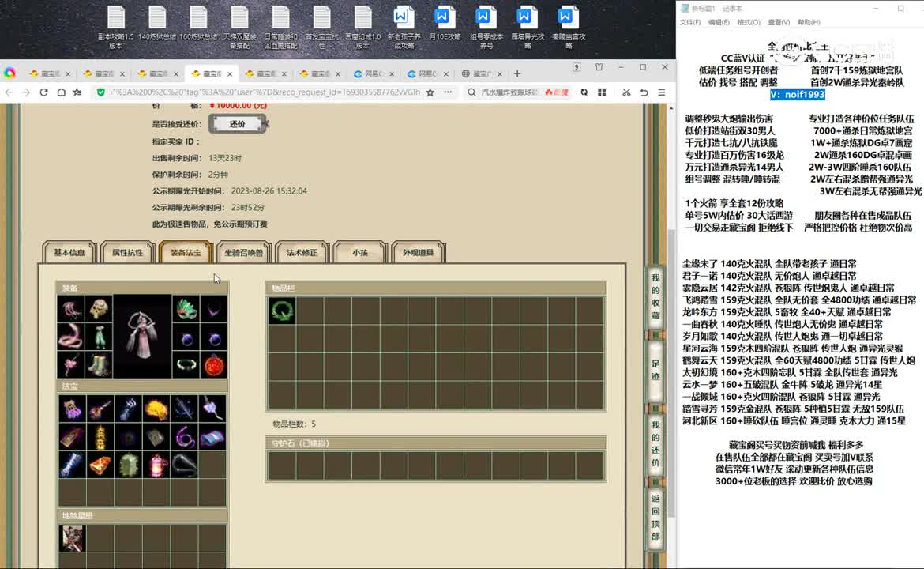Screen dimensions: 924x569
Task: Click the orange jade tablet 法宝 icon
Action: (x=100, y=465)
